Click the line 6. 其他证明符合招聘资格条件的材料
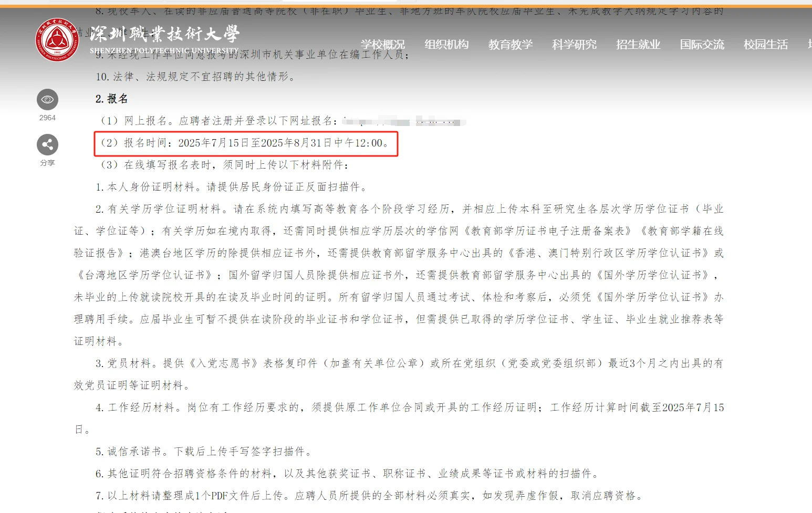The image size is (812, 513). click(348, 474)
